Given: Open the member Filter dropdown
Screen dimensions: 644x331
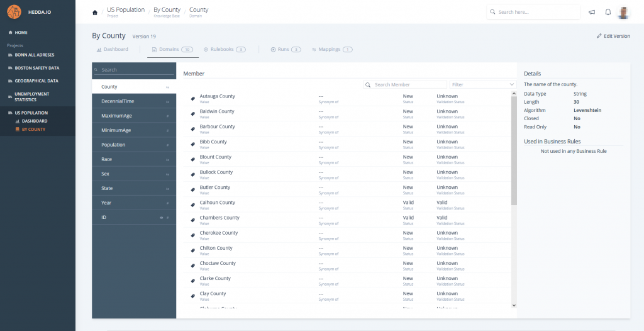Looking at the screenshot, I should (x=482, y=84).
